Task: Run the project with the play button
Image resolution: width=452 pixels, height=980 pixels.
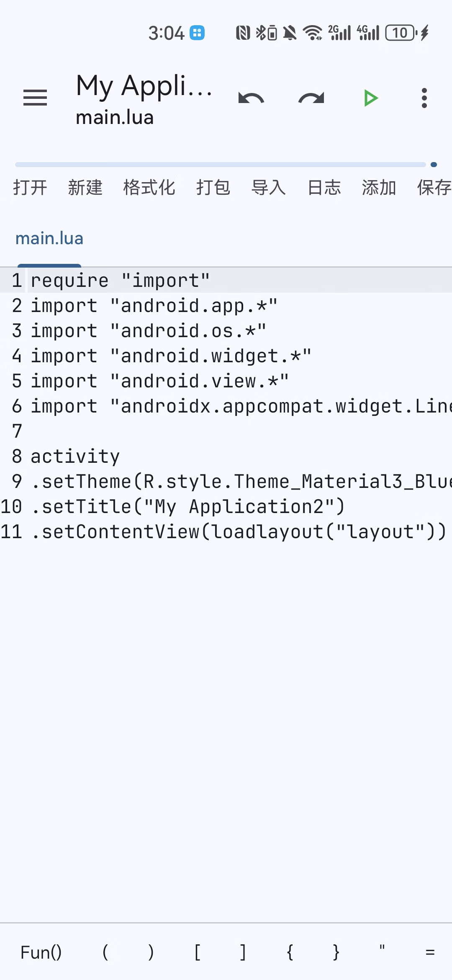Action: (371, 98)
